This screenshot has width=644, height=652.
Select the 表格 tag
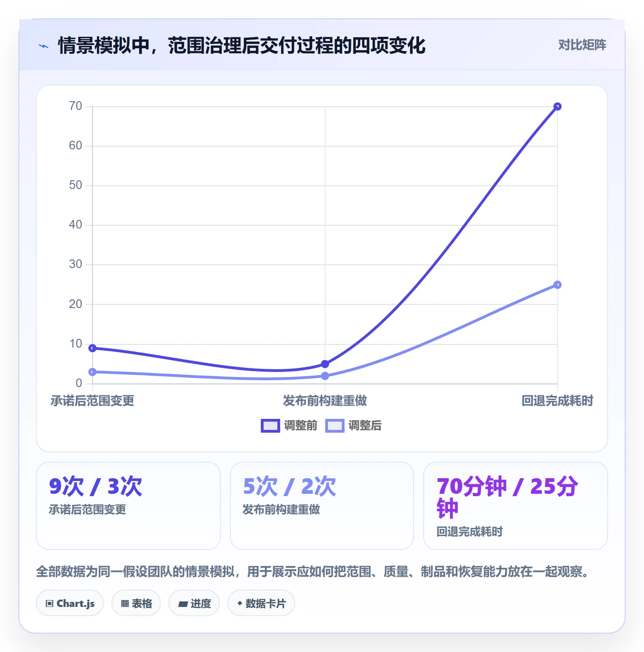(136, 603)
